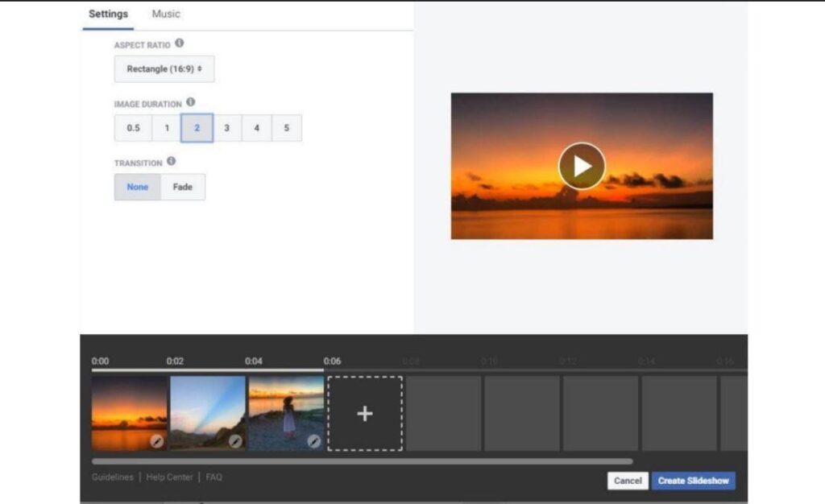Switch to the Music tab
825x504 pixels.
click(166, 14)
